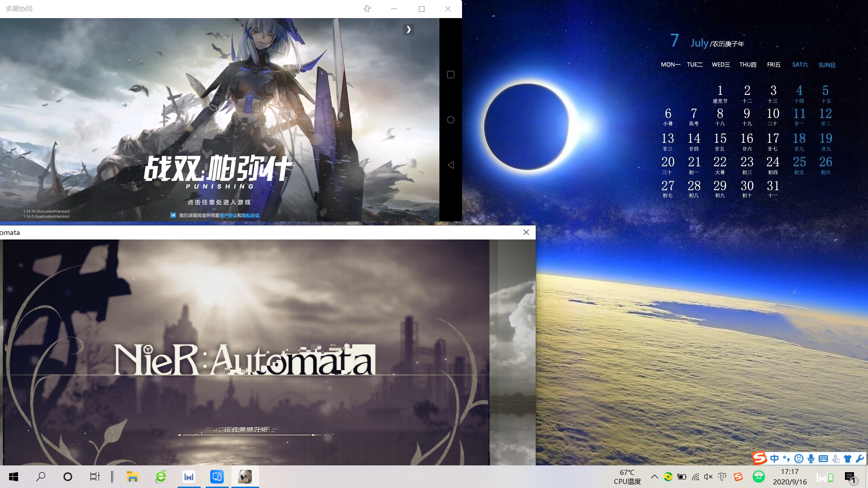Viewport: 868px width, 488px height.
Task: Open Cortana circle icon
Action: pyautogui.click(x=68, y=477)
